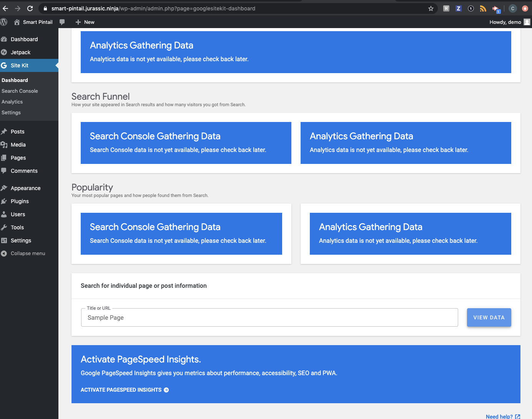Screen dimensions: 532x419
Task: Click the Search Funnel heading
Action: click(x=101, y=96)
